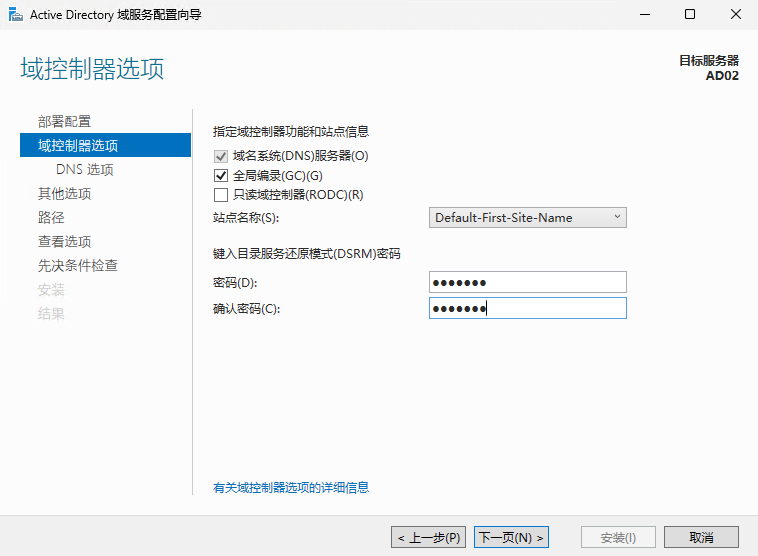Open the 查看选项 page
The image size is (758, 556).
tap(64, 241)
